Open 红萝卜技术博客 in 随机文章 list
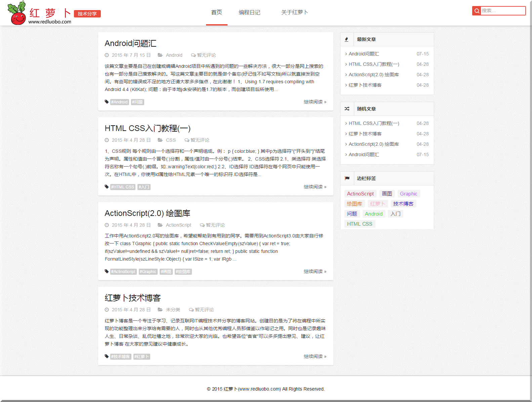Viewport: 532px width, 402px height. (365, 134)
